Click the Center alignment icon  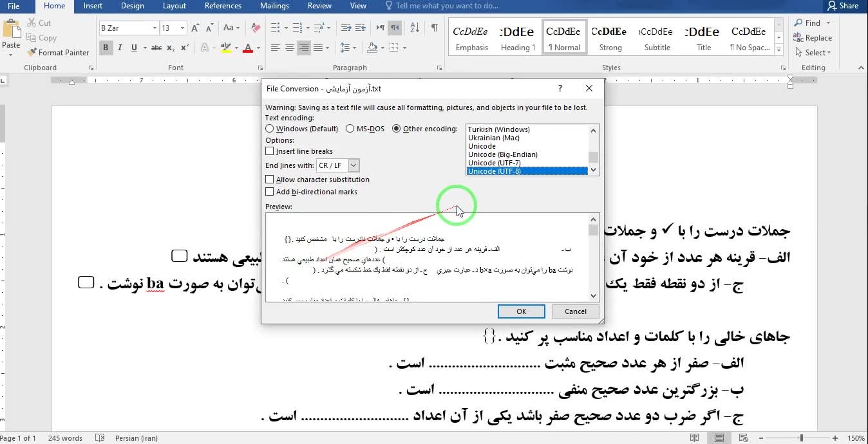click(x=290, y=48)
